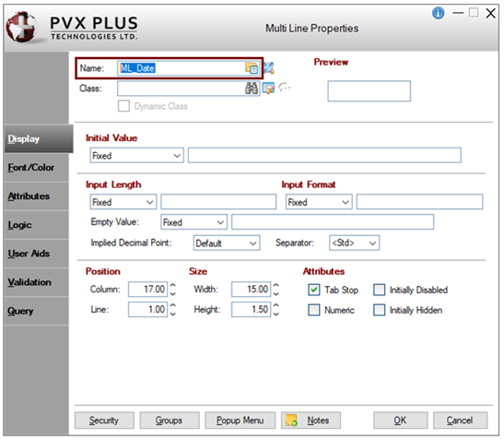The width and height of the screenshot is (504, 439).
Task: Click the icon right of Name field
Action: 269,68
